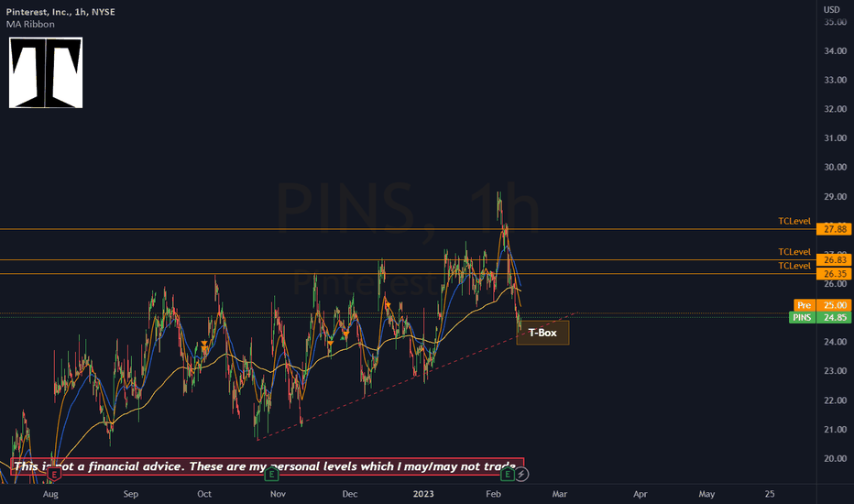Viewport: 854px width, 504px height.
Task: Click the Mar label on time axis
Action: click(559, 494)
